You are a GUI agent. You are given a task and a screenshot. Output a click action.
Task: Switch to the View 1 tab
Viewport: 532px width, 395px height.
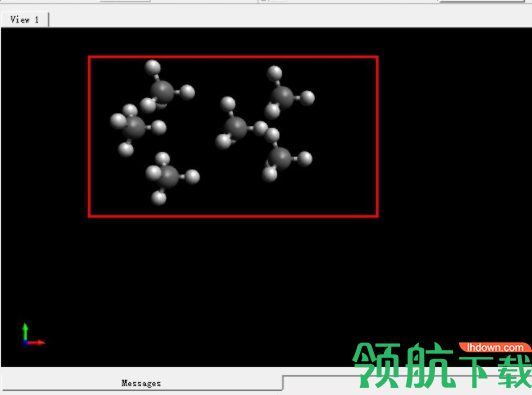pos(25,20)
